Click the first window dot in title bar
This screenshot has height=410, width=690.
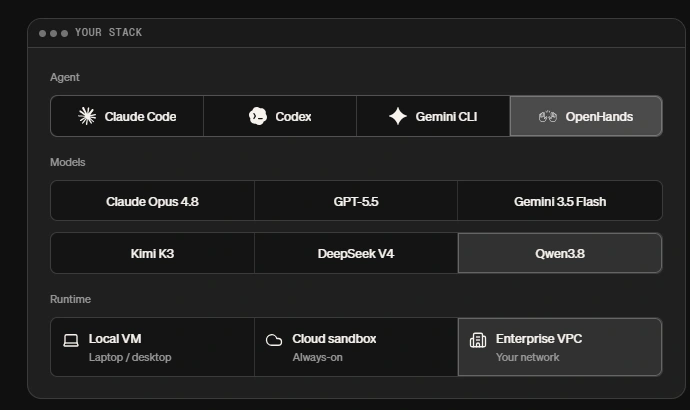[x=42, y=33]
